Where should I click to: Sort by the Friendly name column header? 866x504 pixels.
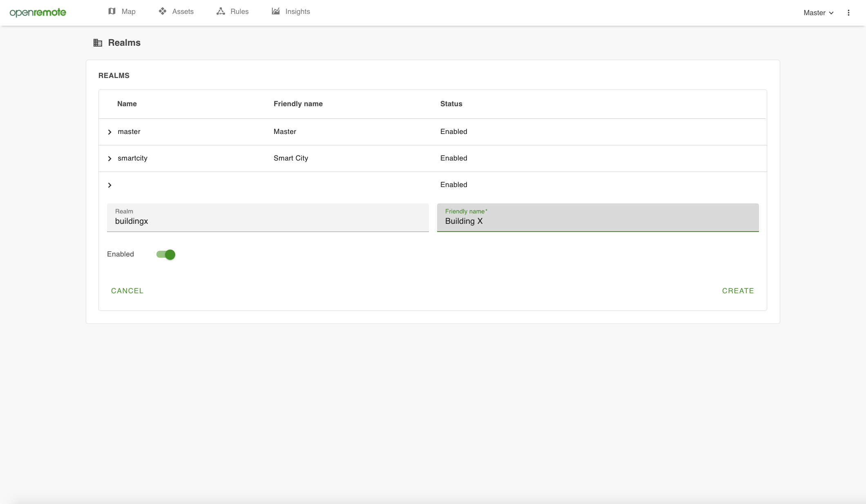pos(298,104)
